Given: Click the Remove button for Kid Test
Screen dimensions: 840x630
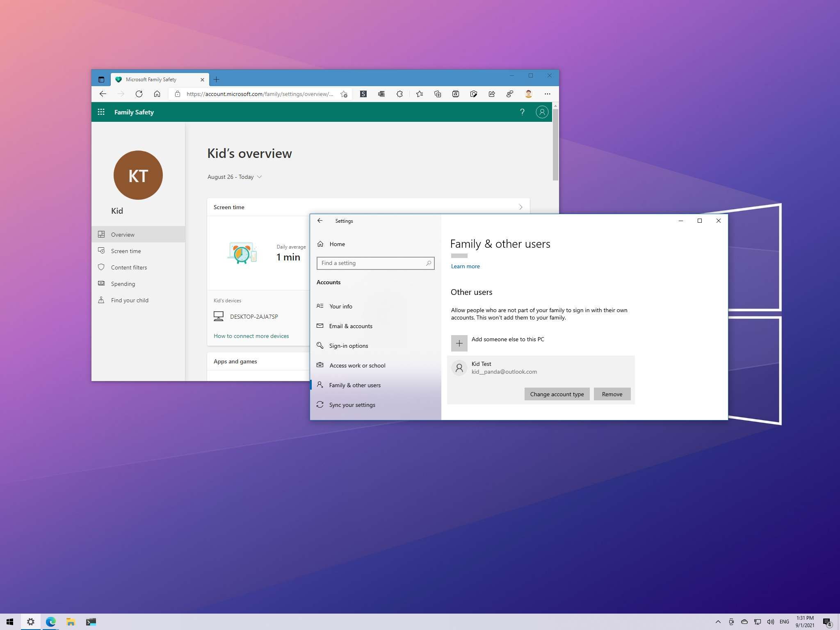Looking at the screenshot, I should coord(612,394).
